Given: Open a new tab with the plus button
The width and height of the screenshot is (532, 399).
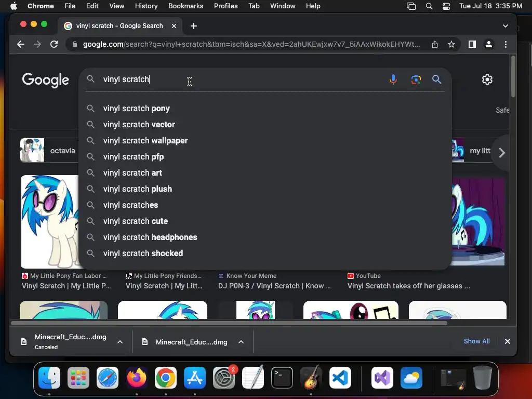Looking at the screenshot, I should click(194, 26).
